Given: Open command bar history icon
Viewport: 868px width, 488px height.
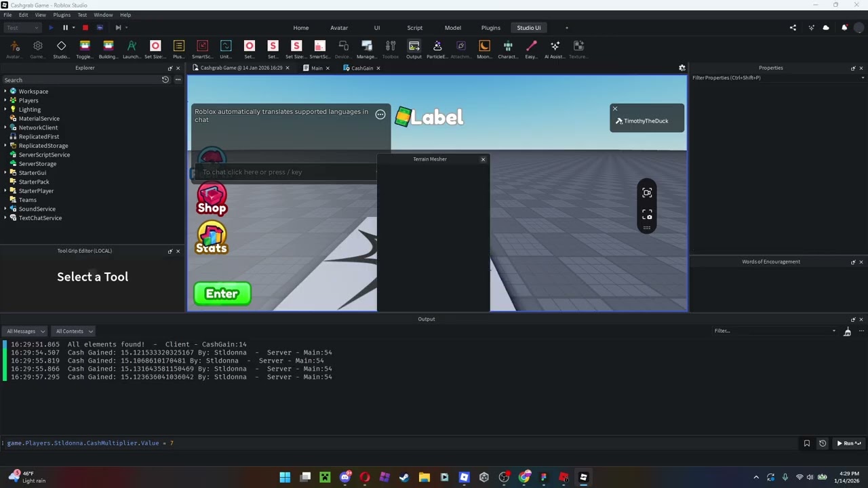Looking at the screenshot, I should (823, 443).
